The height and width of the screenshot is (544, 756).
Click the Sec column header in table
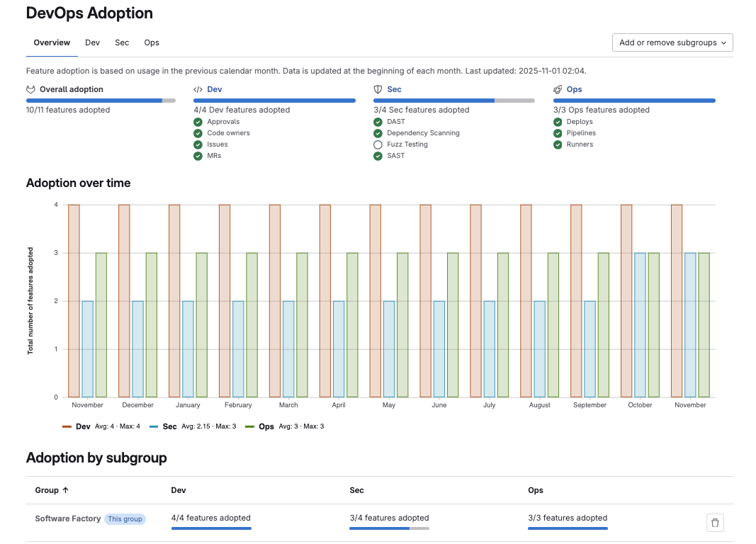[x=357, y=490]
